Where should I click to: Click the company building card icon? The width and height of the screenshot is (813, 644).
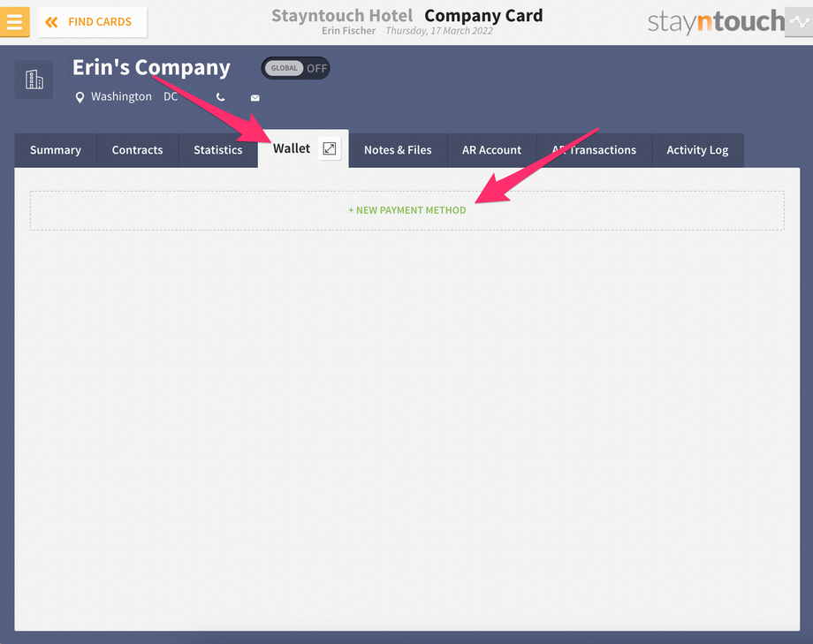tap(34, 80)
